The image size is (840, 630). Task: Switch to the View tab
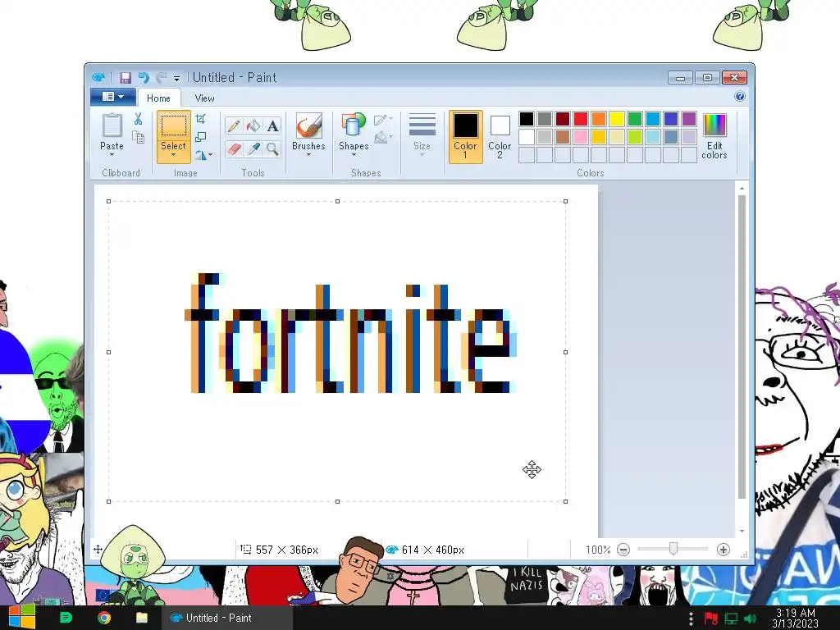[x=204, y=98]
